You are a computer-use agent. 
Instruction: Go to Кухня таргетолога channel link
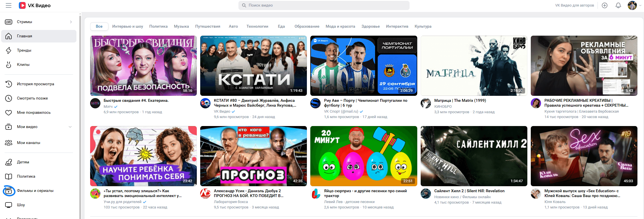(581, 111)
